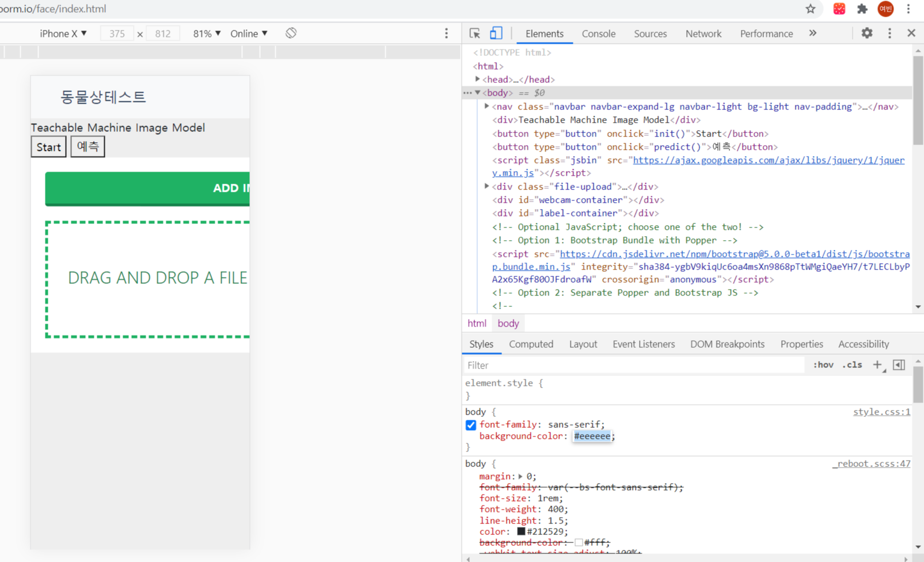Click the 예측 button
Viewport: 924px width, 562px height.
[88, 147]
